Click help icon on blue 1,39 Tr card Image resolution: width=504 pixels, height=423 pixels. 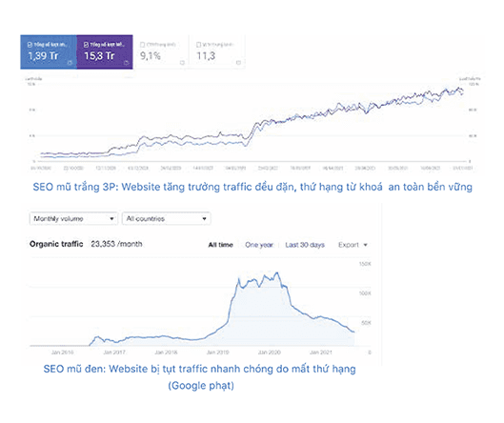[x=70, y=63]
